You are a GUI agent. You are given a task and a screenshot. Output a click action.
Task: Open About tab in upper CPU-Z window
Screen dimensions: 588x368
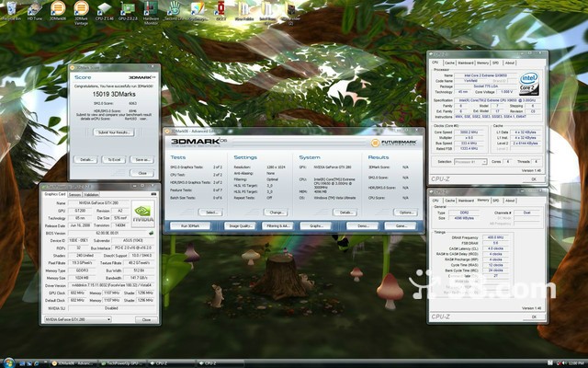[x=509, y=63]
